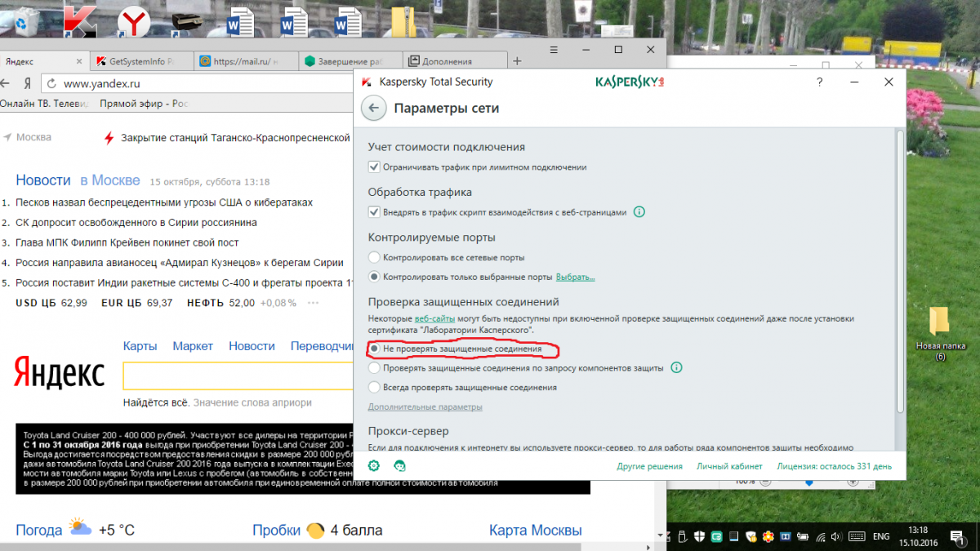This screenshot has height=551, width=980.
Task: Click Другие решения link
Action: [650, 466]
